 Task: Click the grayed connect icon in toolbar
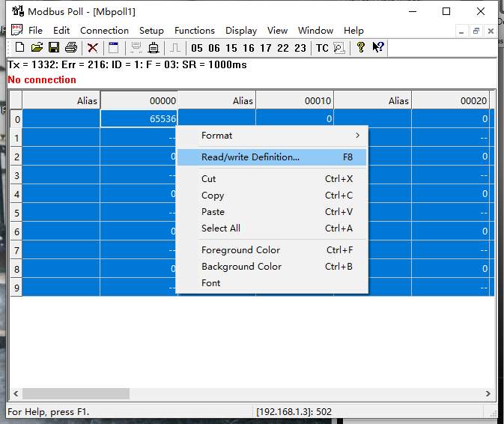pyautogui.click(x=136, y=48)
